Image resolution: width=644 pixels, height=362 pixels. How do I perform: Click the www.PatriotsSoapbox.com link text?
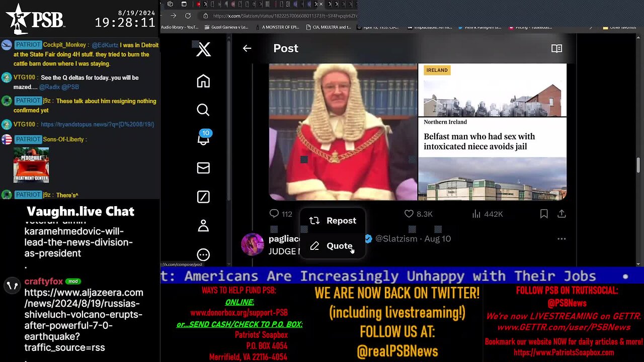[563, 353]
